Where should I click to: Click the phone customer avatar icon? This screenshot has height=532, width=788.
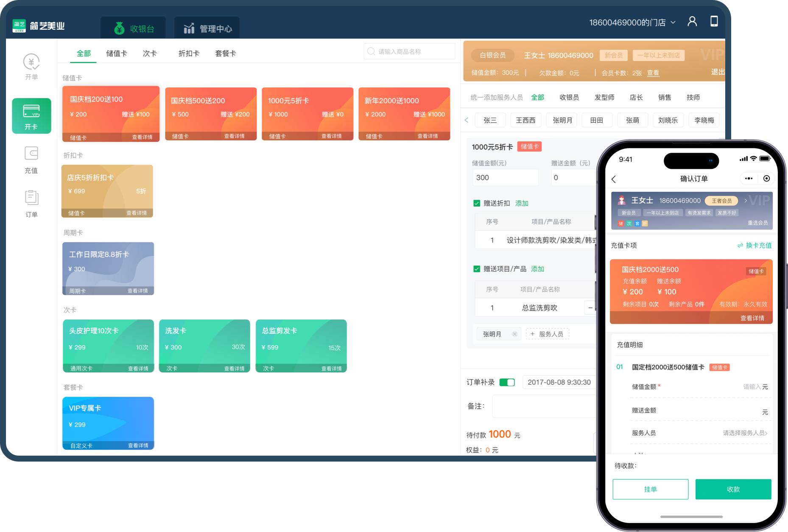tap(621, 200)
